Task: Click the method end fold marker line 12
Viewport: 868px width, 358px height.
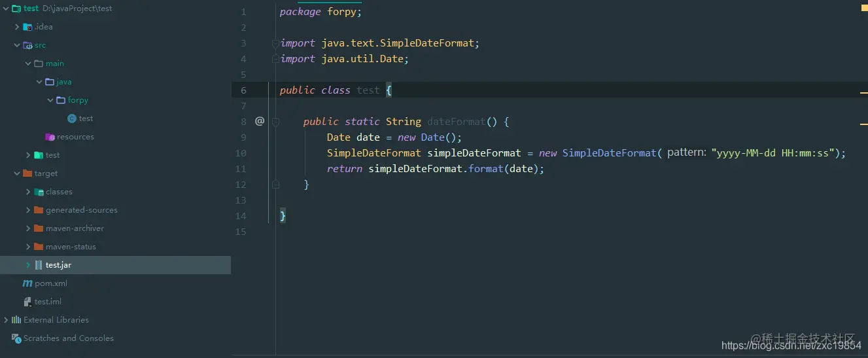Action: click(x=275, y=185)
